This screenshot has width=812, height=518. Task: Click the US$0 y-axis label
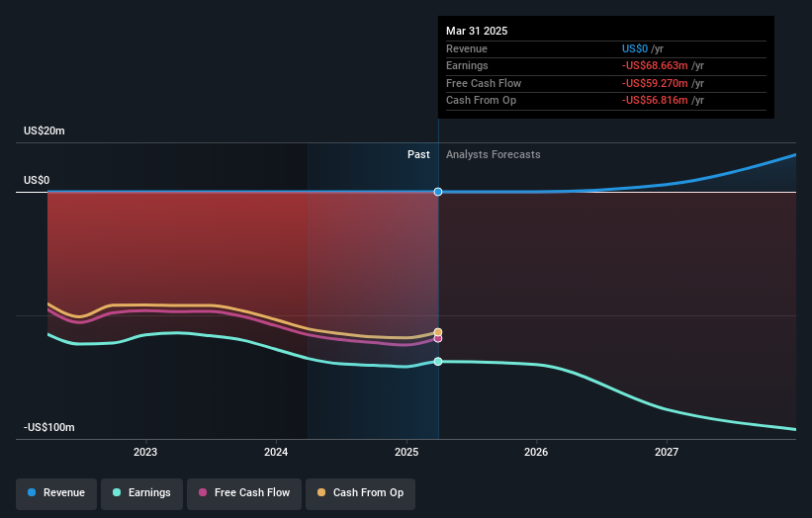pyautogui.click(x=37, y=180)
